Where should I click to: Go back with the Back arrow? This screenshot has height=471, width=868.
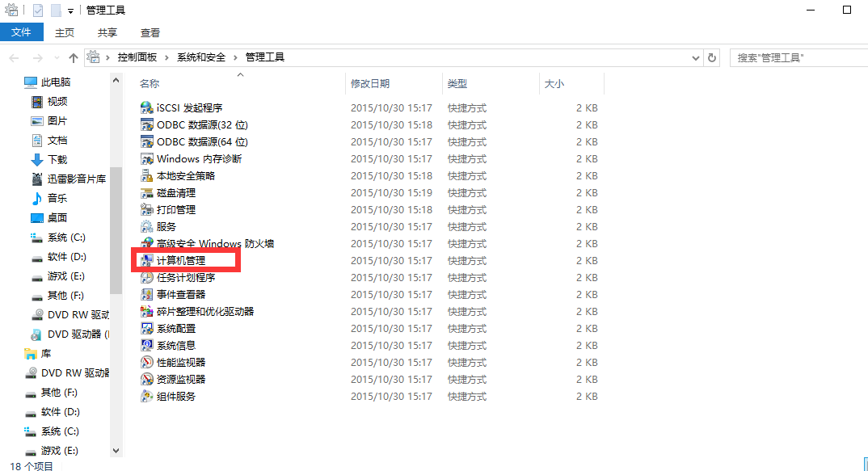(15, 57)
